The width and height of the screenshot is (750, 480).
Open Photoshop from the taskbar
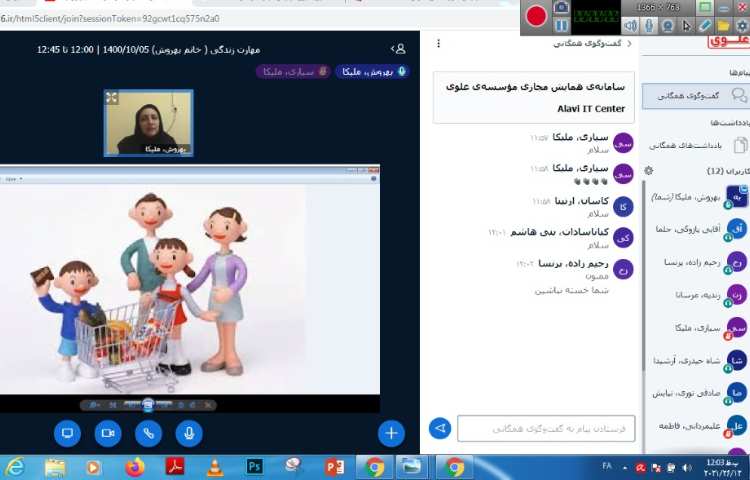click(x=254, y=467)
